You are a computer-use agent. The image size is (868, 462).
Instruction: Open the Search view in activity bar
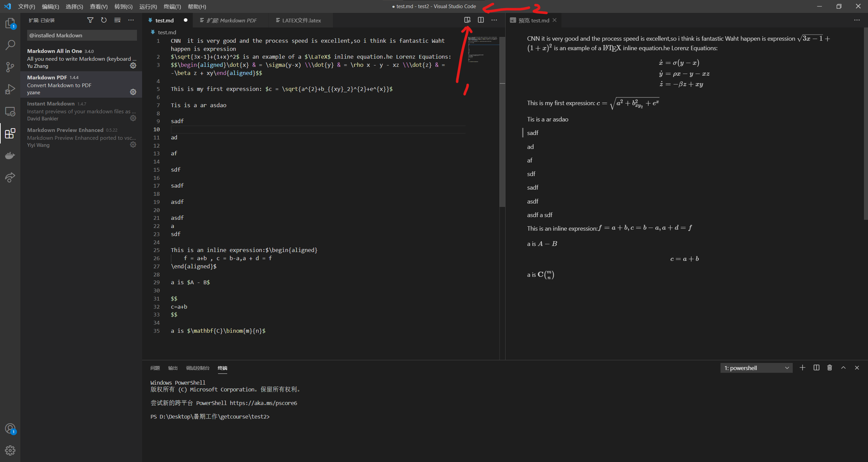pos(10,45)
